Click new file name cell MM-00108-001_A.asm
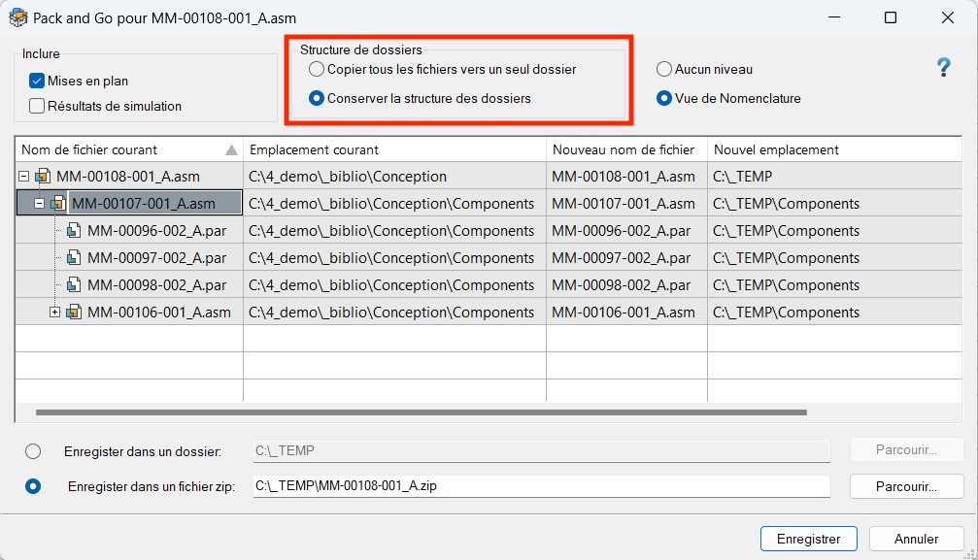 coord(626,177)
